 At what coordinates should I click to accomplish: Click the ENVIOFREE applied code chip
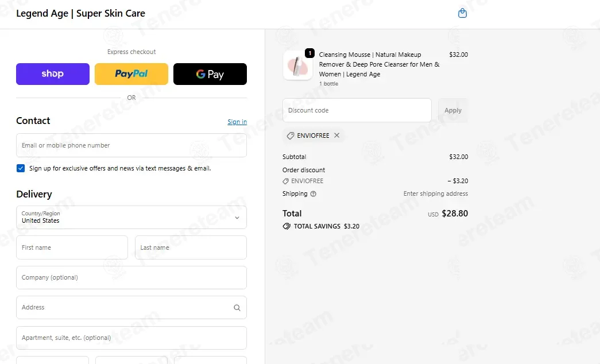pos(313,135)
